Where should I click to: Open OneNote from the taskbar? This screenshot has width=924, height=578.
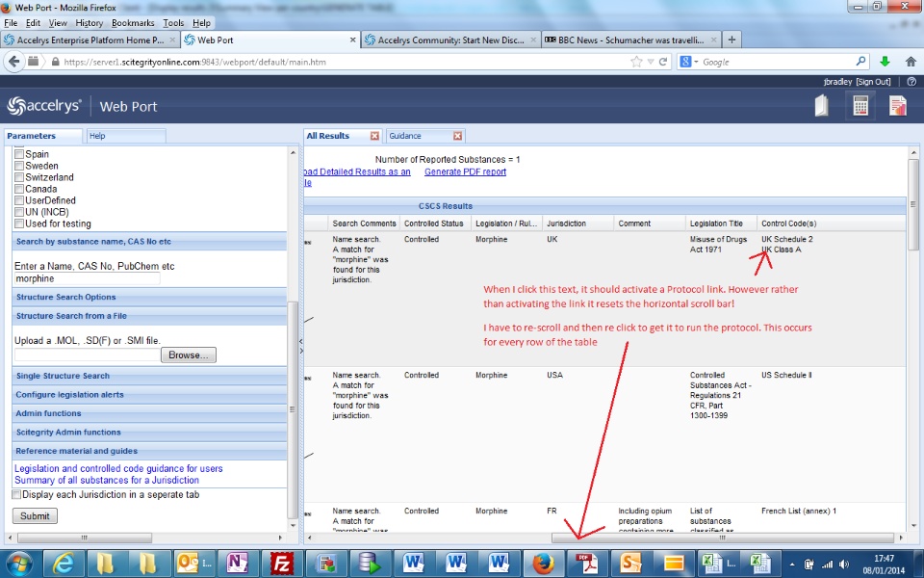(x=237, y=564)
